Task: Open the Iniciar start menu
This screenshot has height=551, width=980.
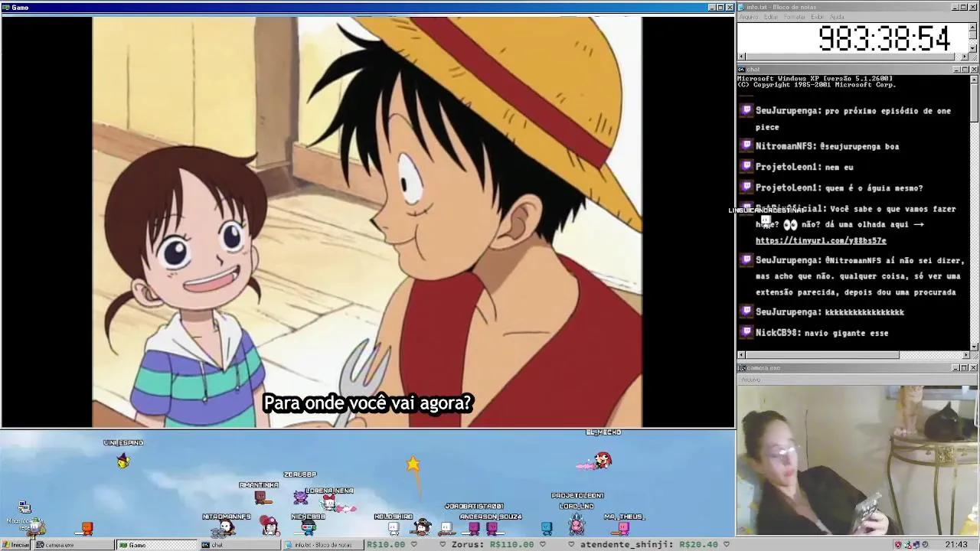Action: pyautogui.click(x=16, y=545)
